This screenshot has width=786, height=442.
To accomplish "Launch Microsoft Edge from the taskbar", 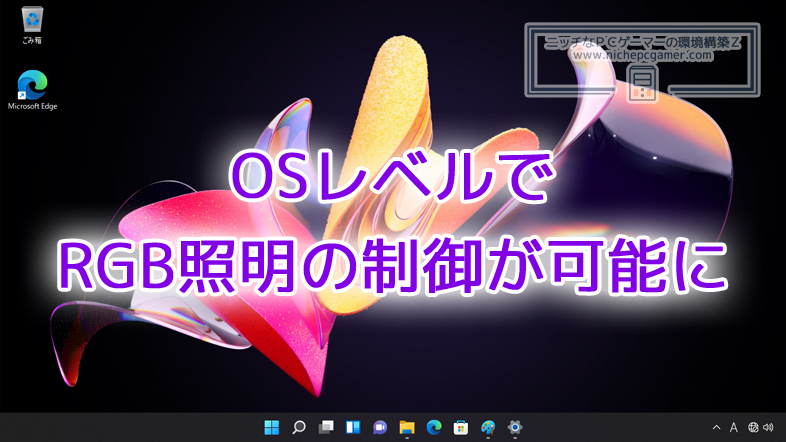I will [434, 427].
